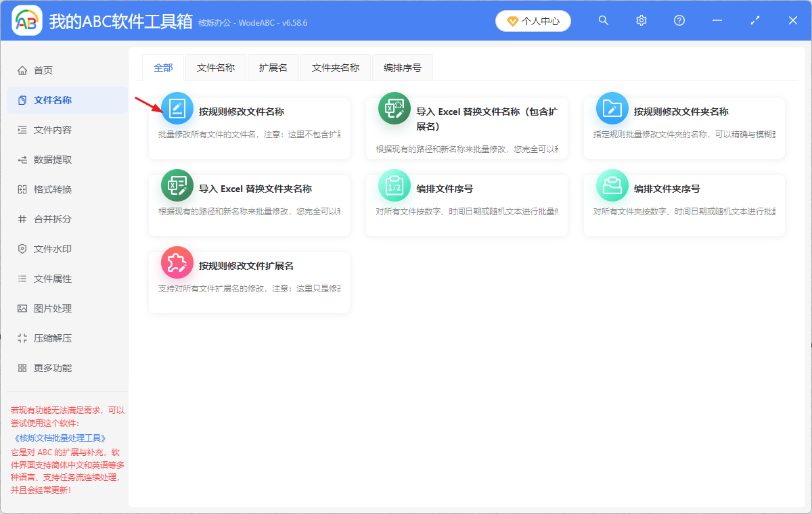Viewport: 812px width, 514px height.
Task: Open the 按规则修改文件扩展名 tool icon
Action: coord(177,264)
